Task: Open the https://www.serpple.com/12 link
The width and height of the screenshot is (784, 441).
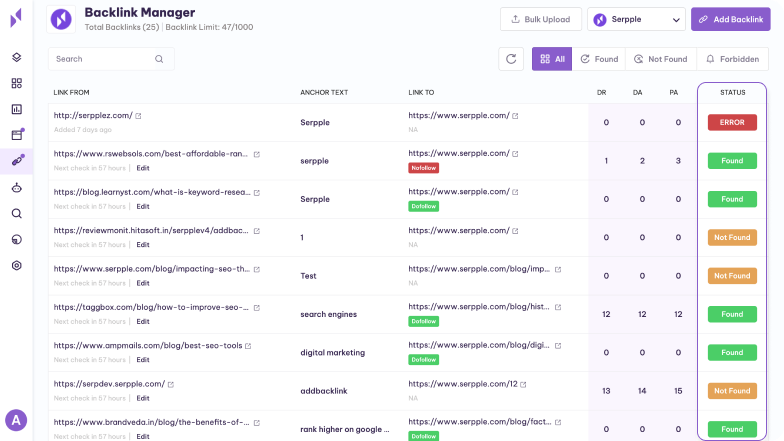Action: tap(463, 384)
